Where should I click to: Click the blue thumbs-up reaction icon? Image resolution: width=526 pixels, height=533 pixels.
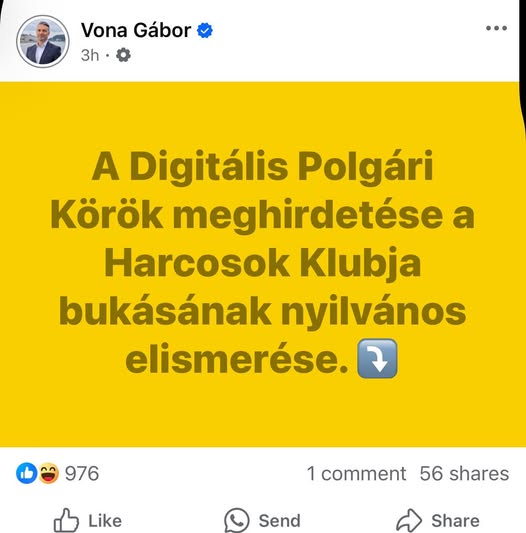(x=26, y=473)
